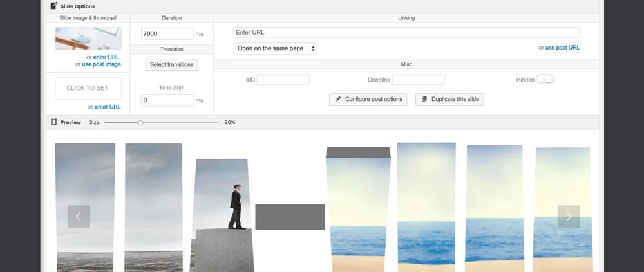This screenshot has height=272, width=644.
Task: Click the Select transitions button
Action: pos(171,64)
